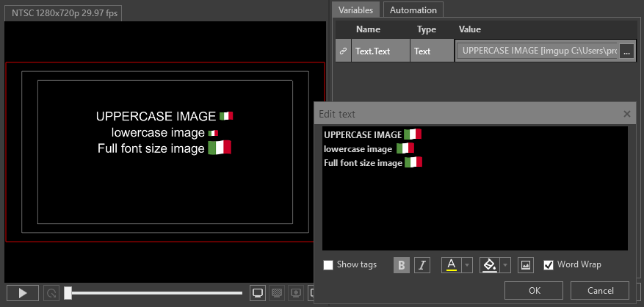Play the preview
The width and height of the screenshot is (644, 307).
(23, 293)
